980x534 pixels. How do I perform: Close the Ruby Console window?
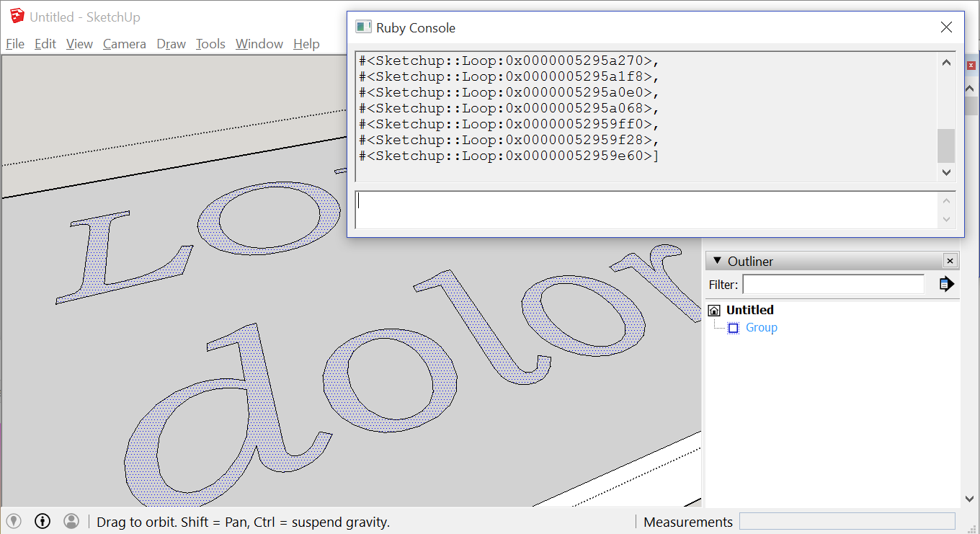[x=947, y=27]
